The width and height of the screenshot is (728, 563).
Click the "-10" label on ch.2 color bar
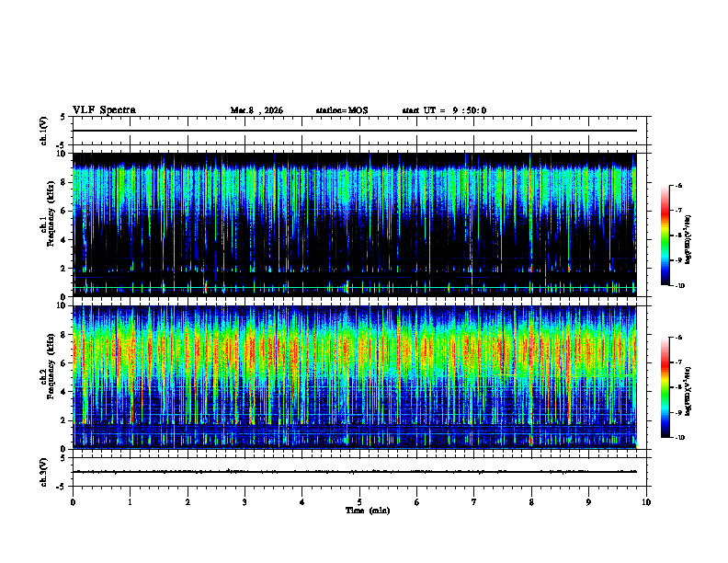tap(679, 437)
